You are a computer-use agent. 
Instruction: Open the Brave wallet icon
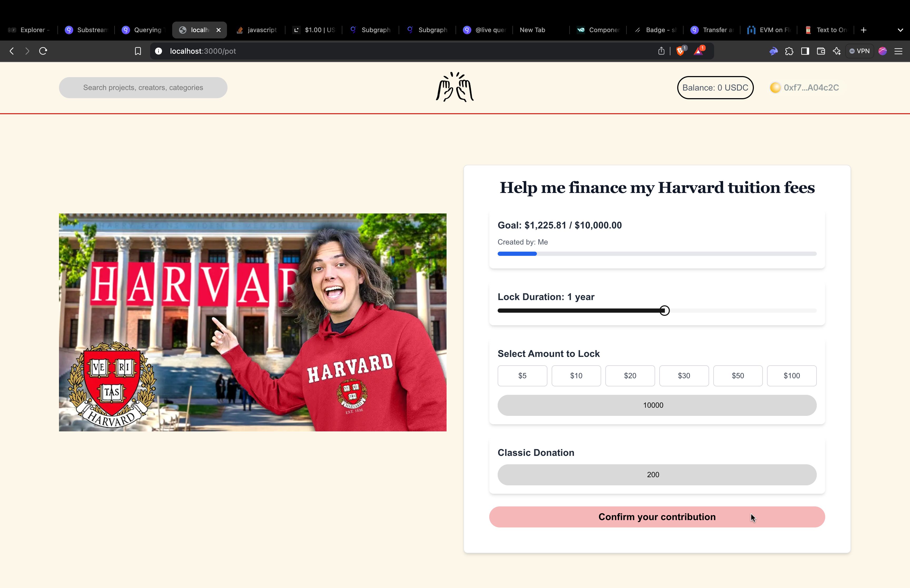pos(821,51)
